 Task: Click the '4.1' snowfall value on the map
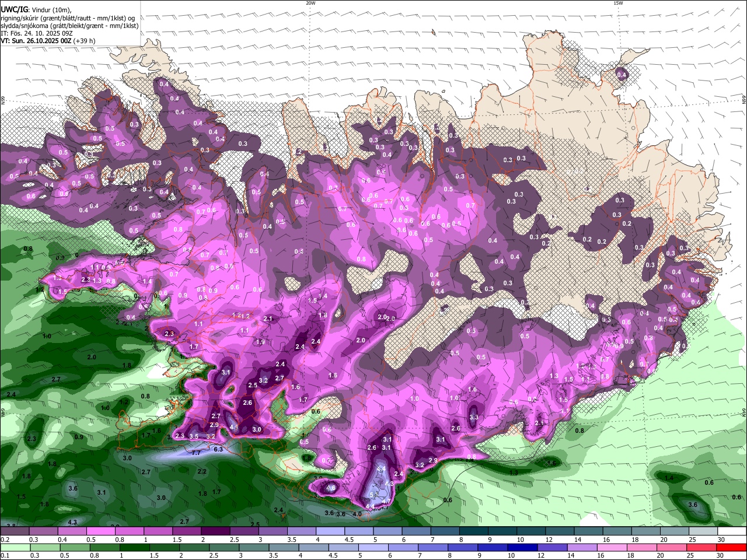234,427
